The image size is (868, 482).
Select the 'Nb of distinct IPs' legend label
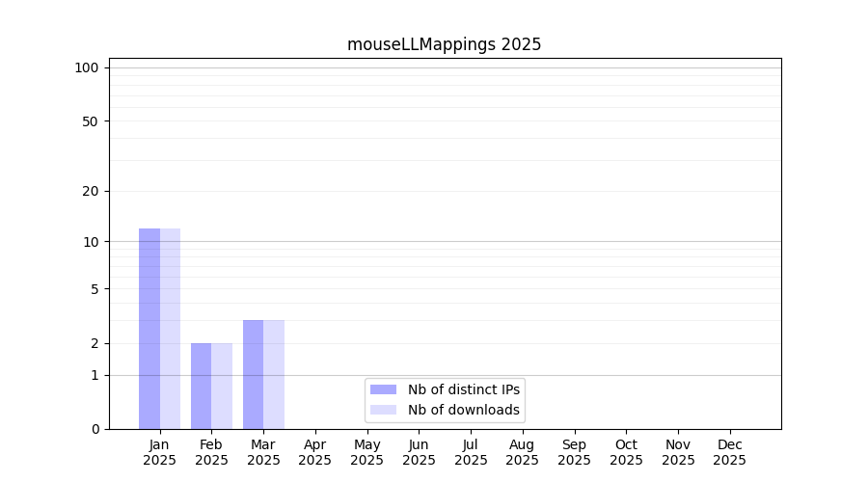click(x=464, y=389)
